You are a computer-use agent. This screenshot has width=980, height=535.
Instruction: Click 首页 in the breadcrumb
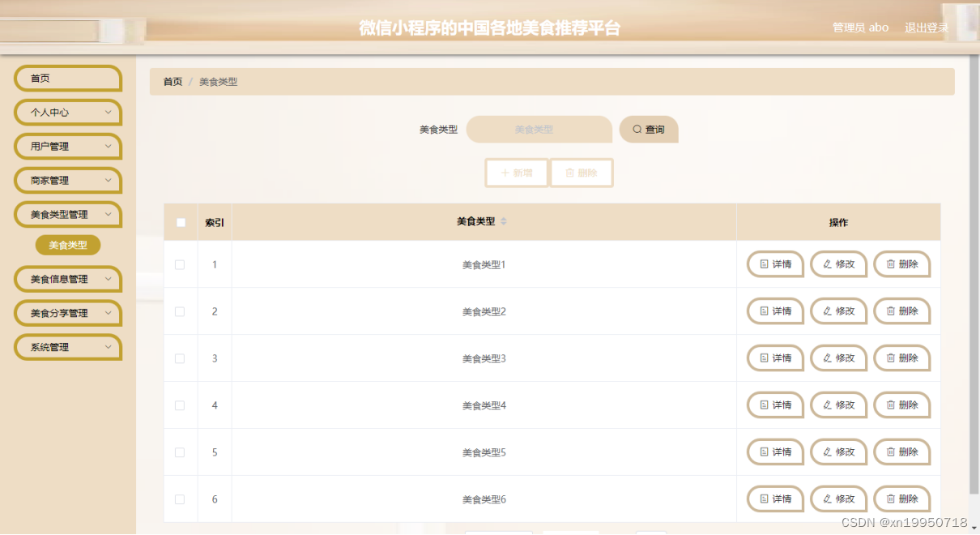(173, 82)
